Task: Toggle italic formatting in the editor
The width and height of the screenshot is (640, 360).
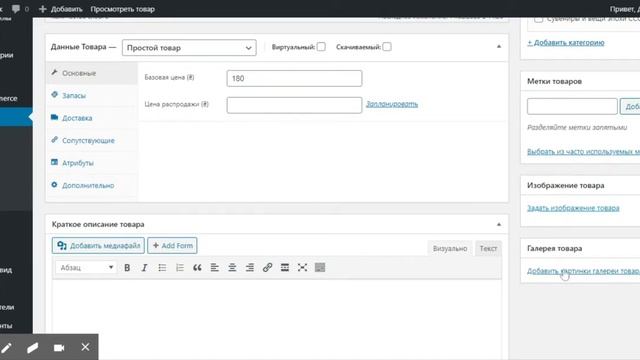Action: coord(144,268)
